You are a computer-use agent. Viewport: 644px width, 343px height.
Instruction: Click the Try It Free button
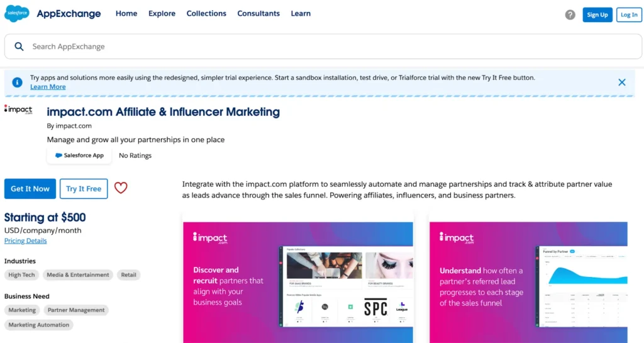[84, 189]
